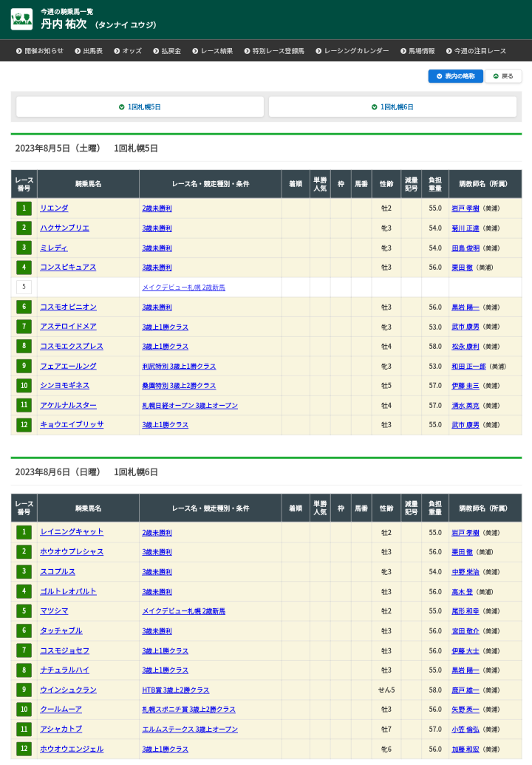Open 特別レース登録馬 menu item

(274, 51)
